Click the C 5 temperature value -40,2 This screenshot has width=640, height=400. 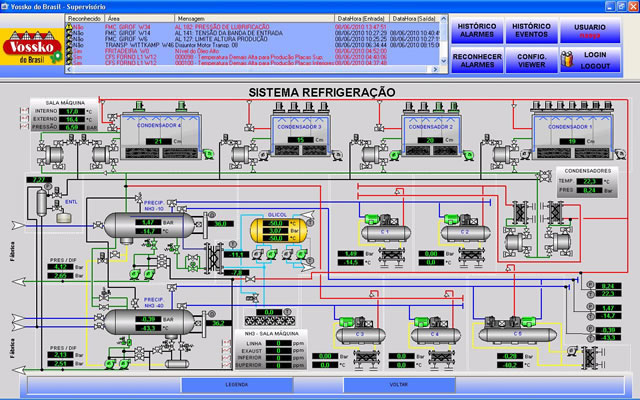click(x=510, y=364)
